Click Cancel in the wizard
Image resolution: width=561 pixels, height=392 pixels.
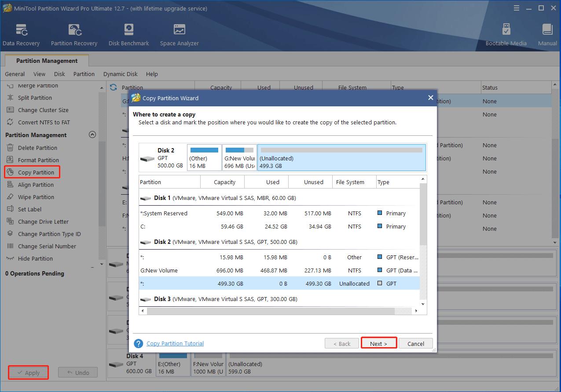click(416, 344)
